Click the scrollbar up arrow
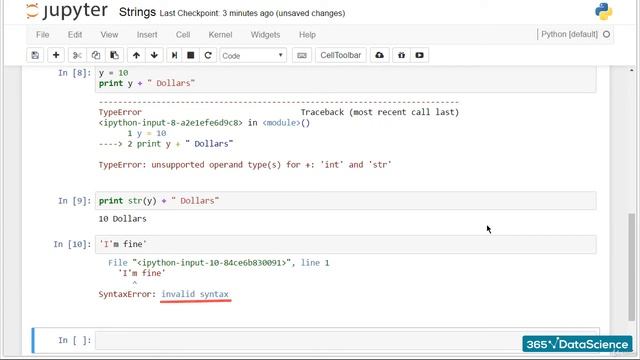 631,71
